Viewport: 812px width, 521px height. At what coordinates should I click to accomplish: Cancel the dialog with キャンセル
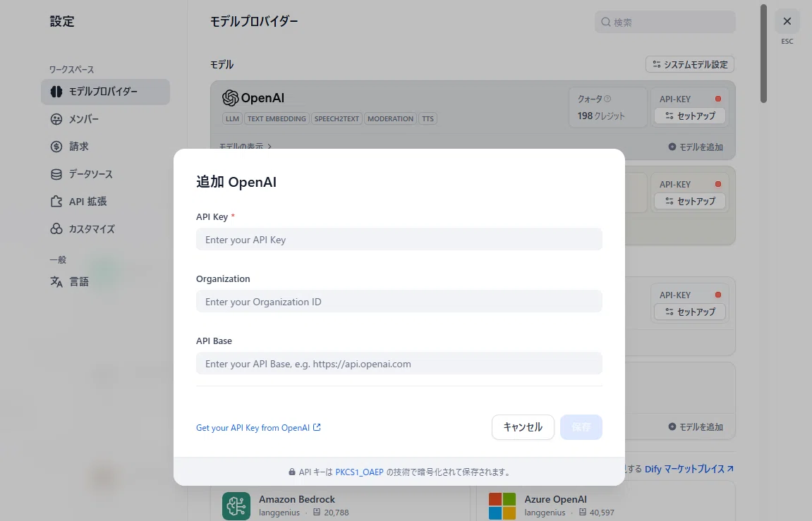[523, 427]
